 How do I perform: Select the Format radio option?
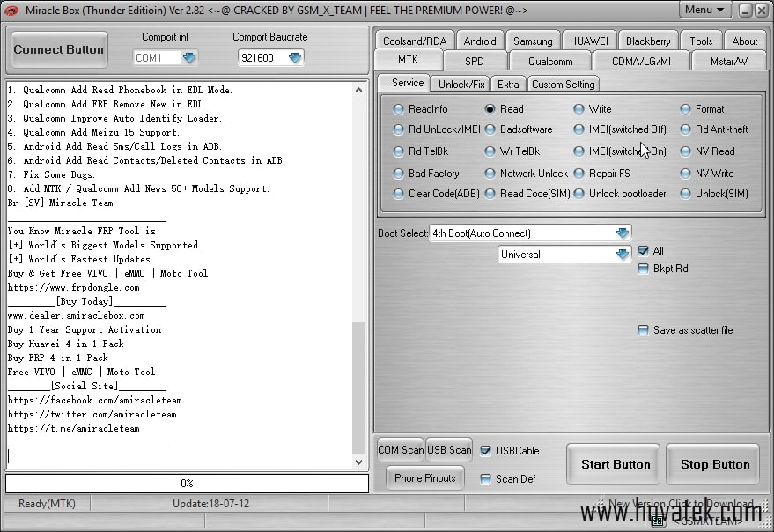(685, 109)
